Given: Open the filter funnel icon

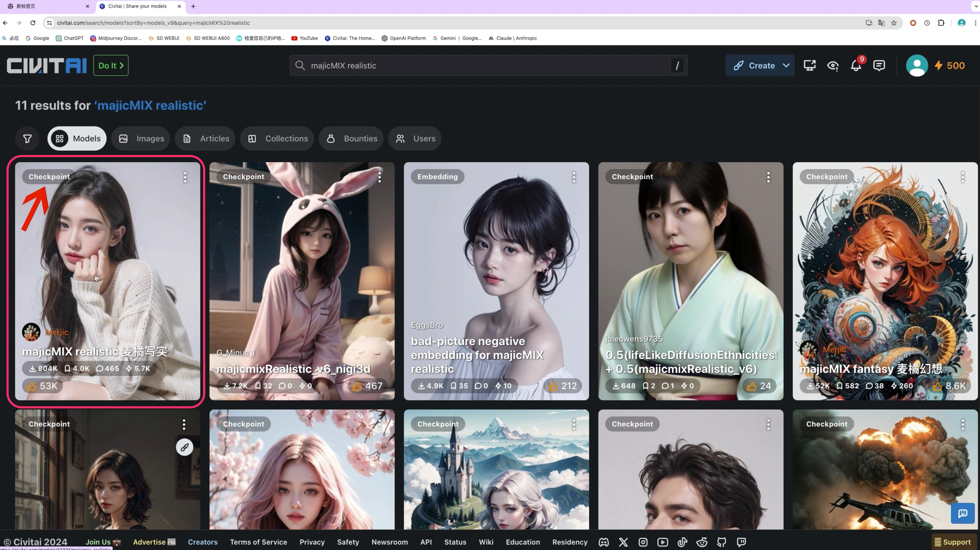Looking at the screenshot, I should (x=27, y=138).
